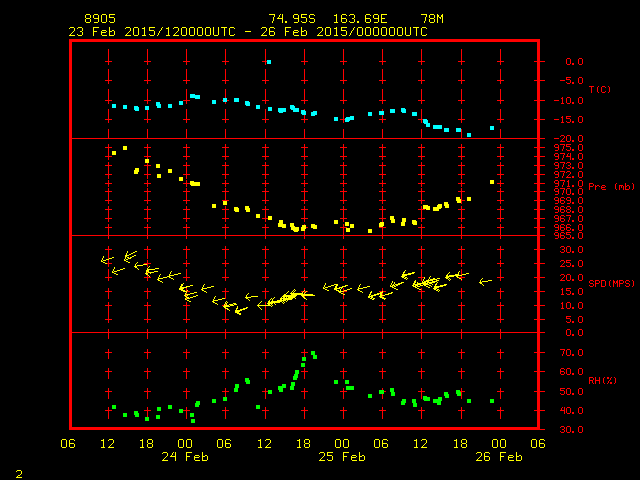Click the 40.0 humidity tick value
This screenshot has width=640, height=480.
pyautogui.click(x=571, y=411)
